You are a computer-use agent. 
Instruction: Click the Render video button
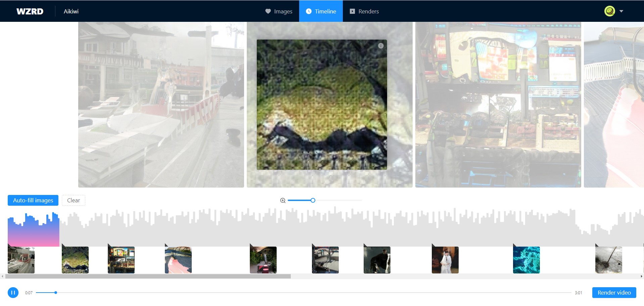[614, 293]
